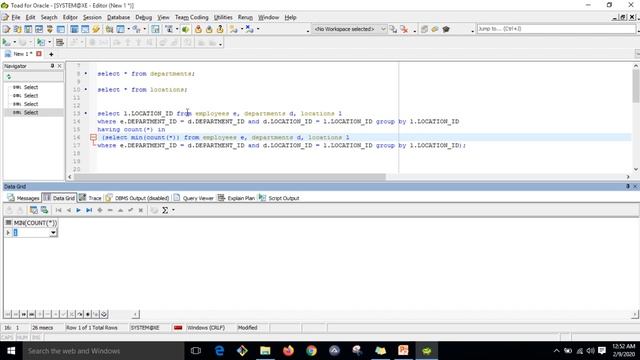Open Google Chrome from the taskbar

(311, 351)
